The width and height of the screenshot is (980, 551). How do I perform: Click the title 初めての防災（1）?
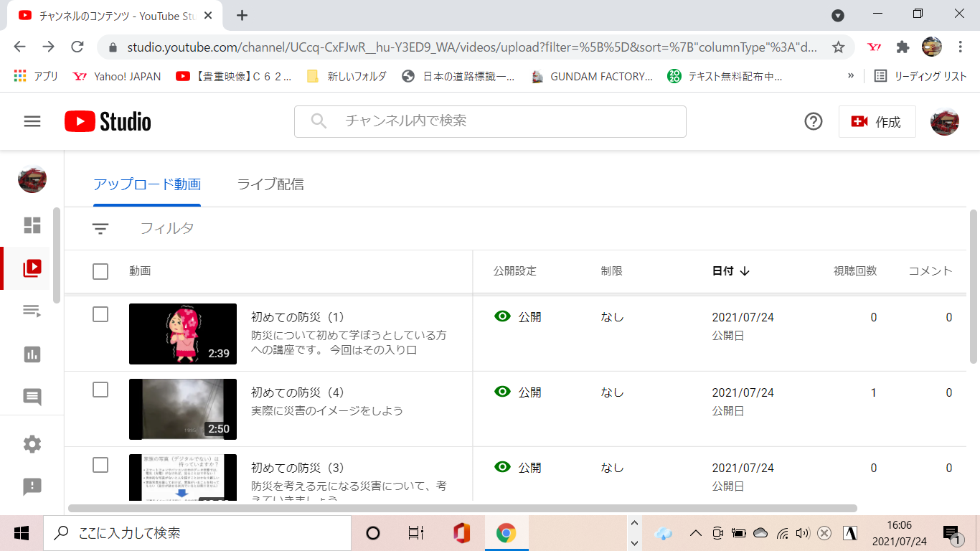pyautogui.click(x=298, y=317)
